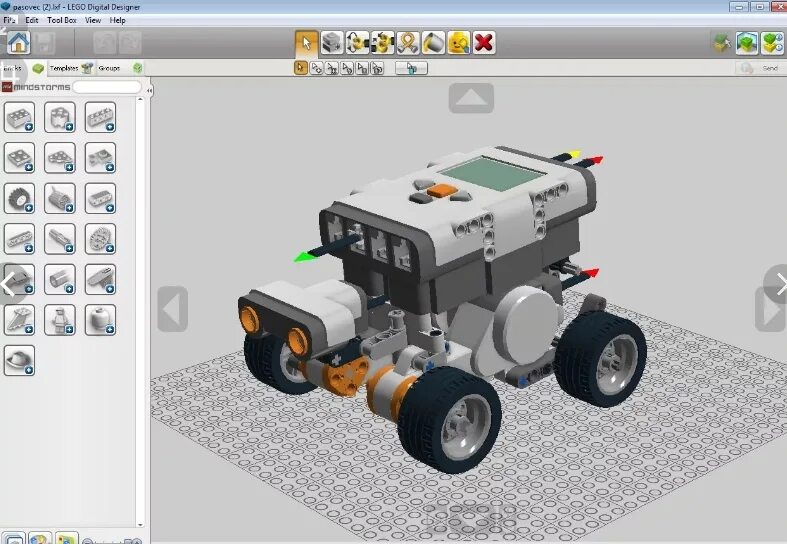Select the Hide minifig-head tool
This screenshot has height=544, width=787.
click(x=459, y=43)
